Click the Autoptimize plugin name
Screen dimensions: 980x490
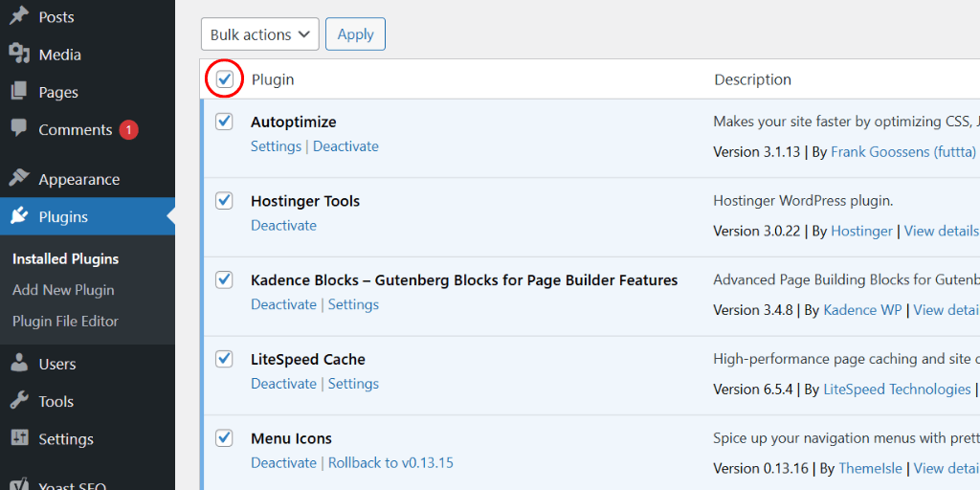point(293,122)
